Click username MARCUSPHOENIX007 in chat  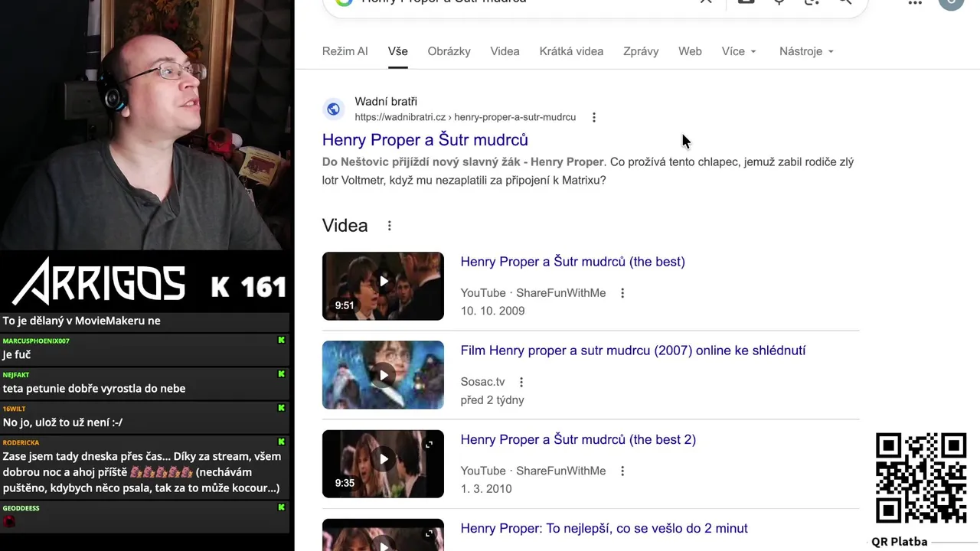[36, 341]
